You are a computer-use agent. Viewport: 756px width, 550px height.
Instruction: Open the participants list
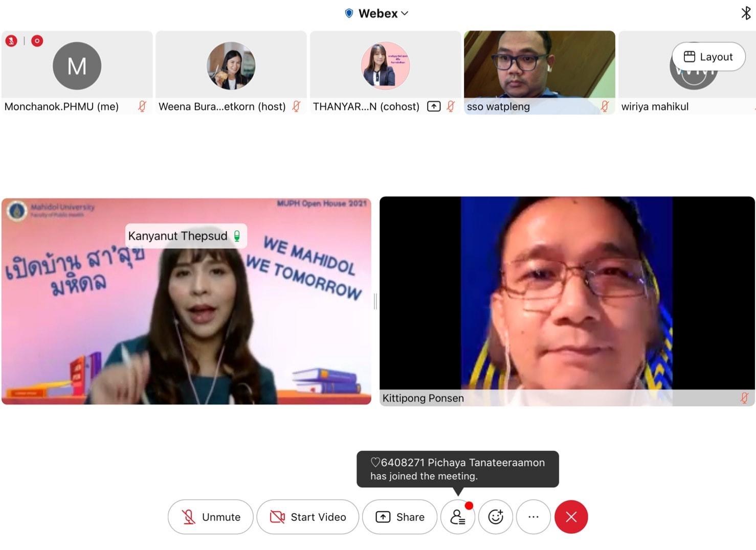[x=458, y=517]
